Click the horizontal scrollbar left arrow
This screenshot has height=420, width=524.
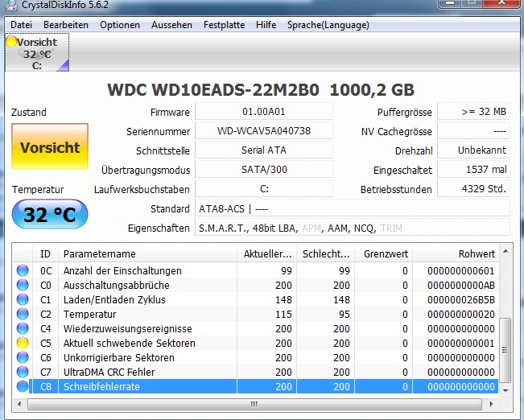pos(19,404)
